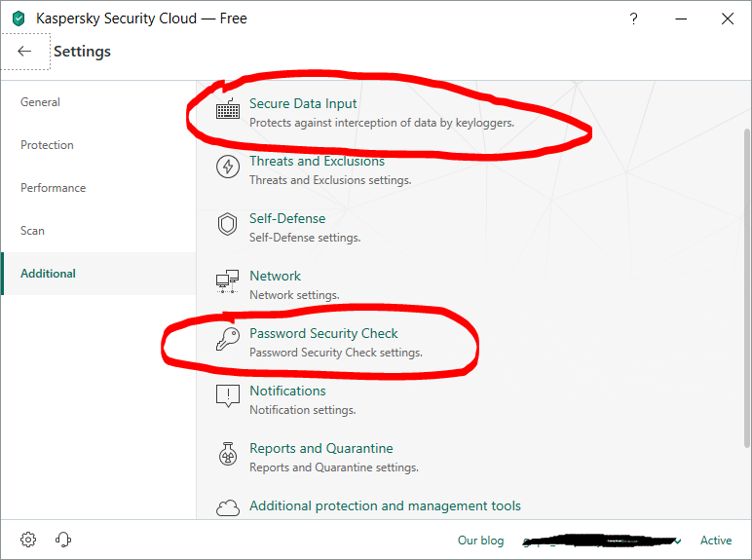Click the cloud icon for additional protection tools
This screenshot has width=752, height=560.
pyautogui.click(x=228, y=507)
